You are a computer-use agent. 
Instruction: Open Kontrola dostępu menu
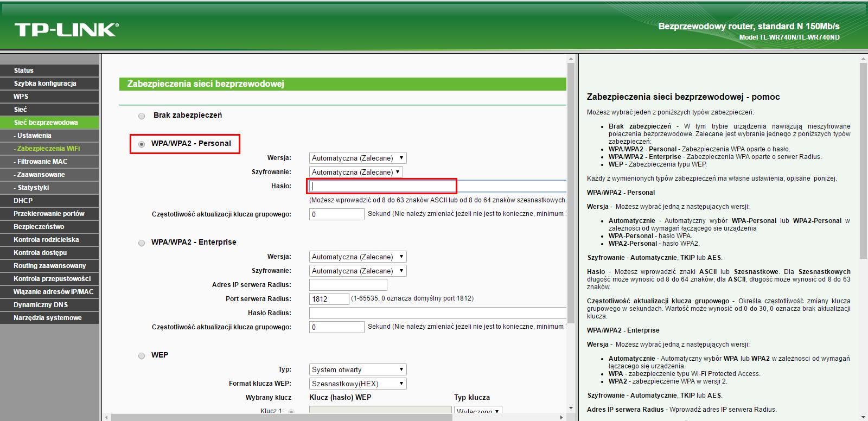[49, 253]
